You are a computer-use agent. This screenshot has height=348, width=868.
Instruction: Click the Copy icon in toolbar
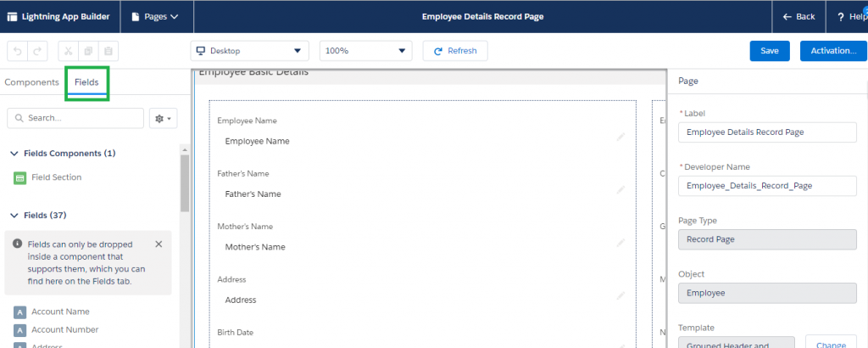click(x=88, y=51)
